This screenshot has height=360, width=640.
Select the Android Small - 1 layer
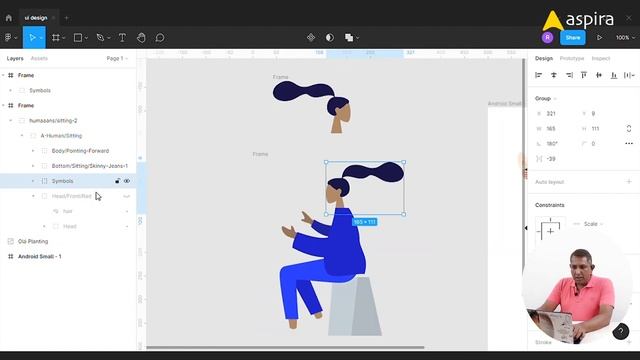(40, 256)
